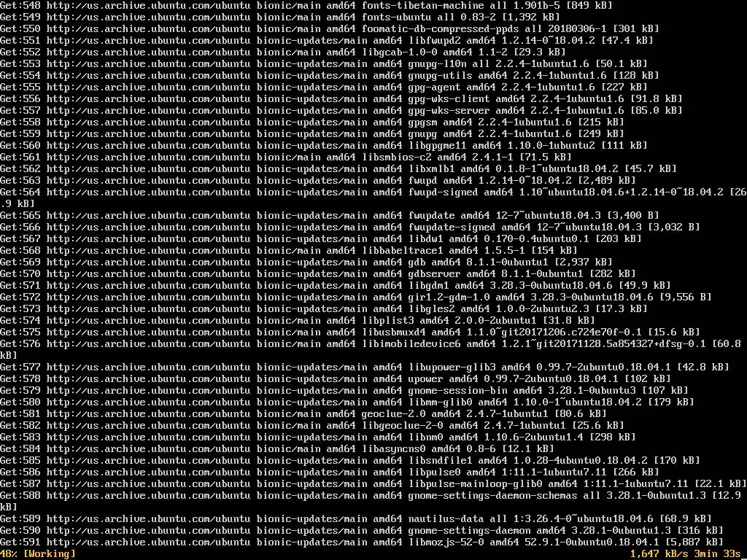Click the 48% [Working] progress status

[38, 553]
